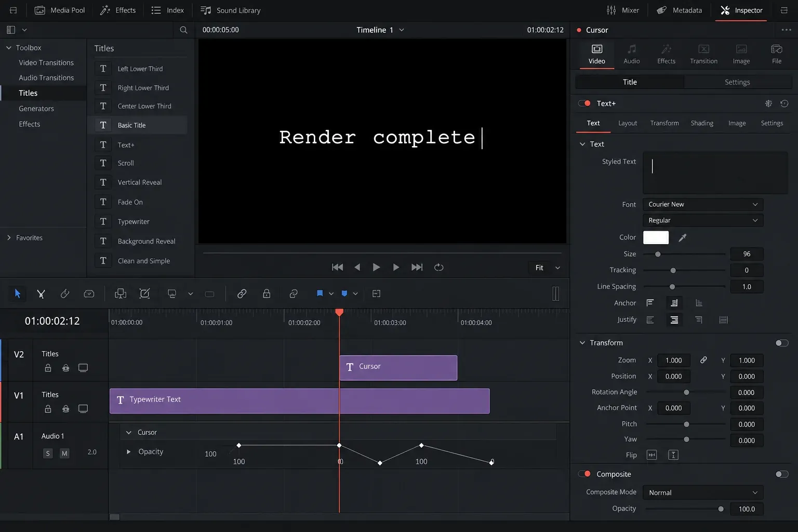Click the Replace Clip icon
This screenshot has height=532, width=798.
pyautogui.click(x=172, y=294)
